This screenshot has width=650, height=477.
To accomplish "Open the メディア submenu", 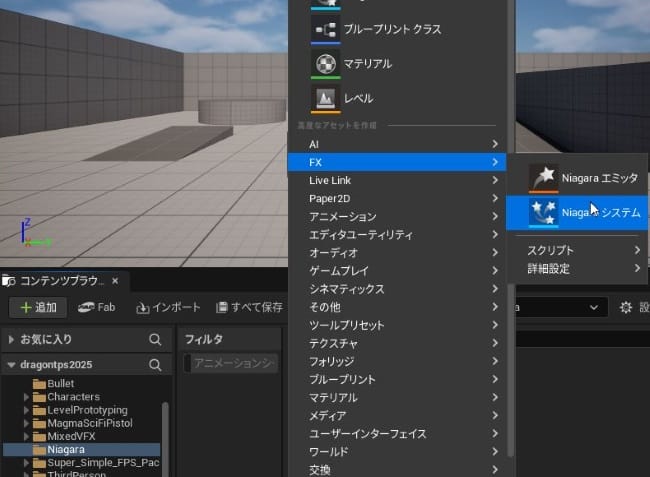I will (397, 416).
